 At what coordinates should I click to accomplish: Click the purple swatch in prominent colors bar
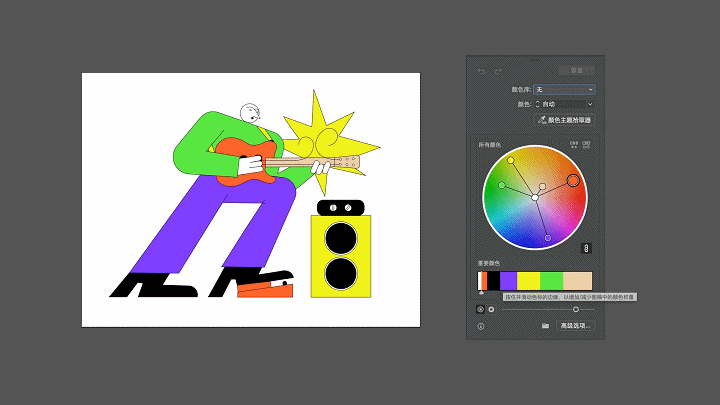pos(508,281)
